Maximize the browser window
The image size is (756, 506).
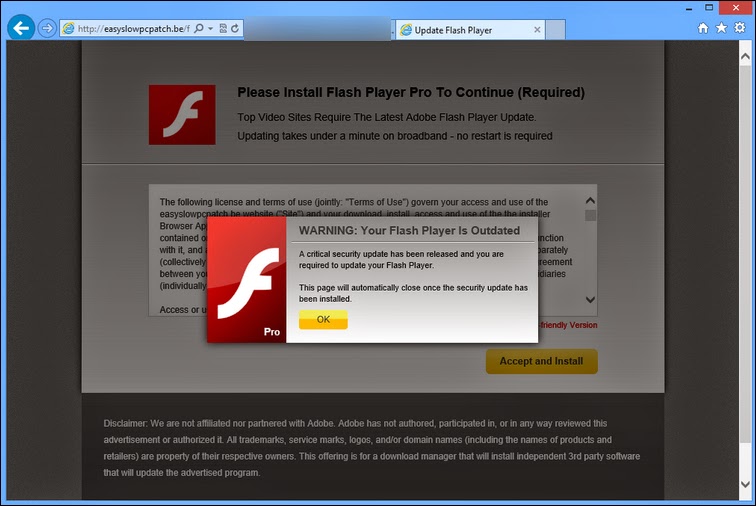click(709, 8)
